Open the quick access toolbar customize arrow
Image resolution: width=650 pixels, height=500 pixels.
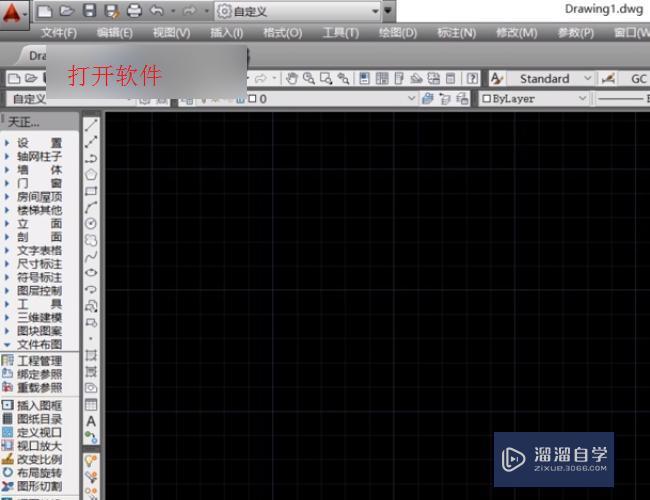click(x=388, y=11)
